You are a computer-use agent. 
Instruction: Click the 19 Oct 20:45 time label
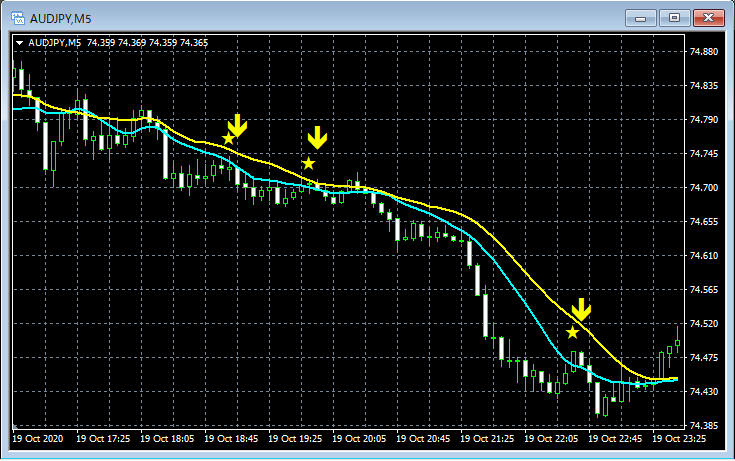423,439
